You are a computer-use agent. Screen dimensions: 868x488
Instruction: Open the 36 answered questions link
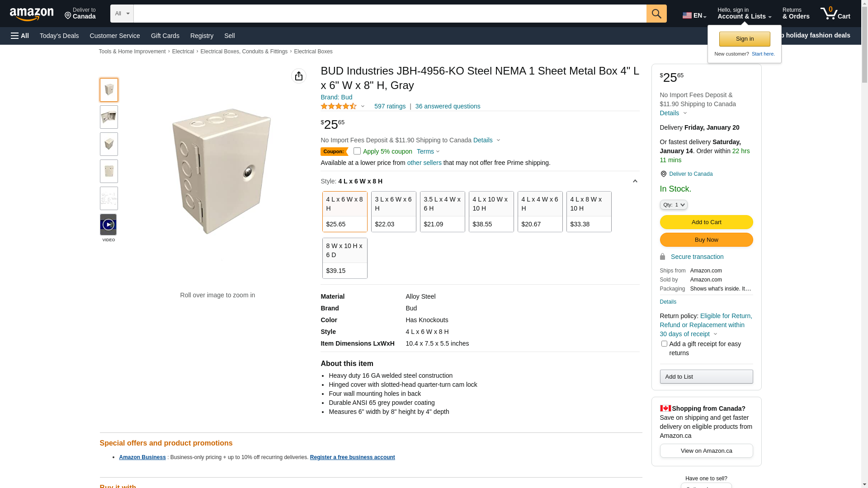pos(448,106)
